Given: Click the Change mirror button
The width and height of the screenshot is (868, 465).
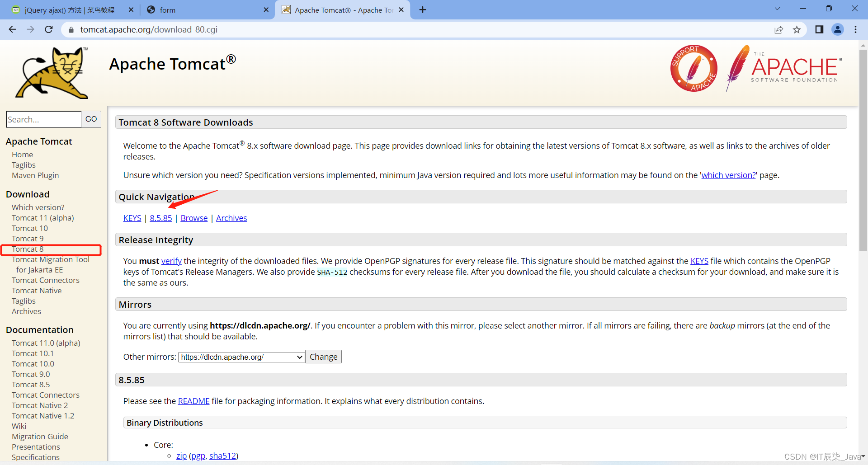Looking at the screenshot, I should tap(323, 357).
